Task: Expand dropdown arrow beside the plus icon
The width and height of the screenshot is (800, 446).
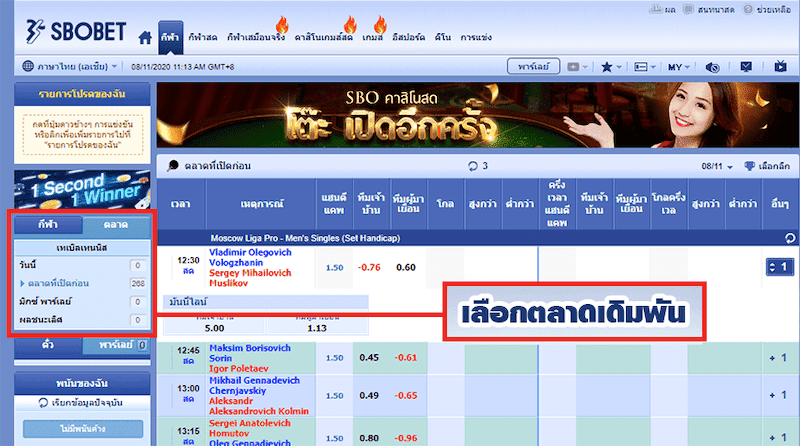Action: pos(585,67)
